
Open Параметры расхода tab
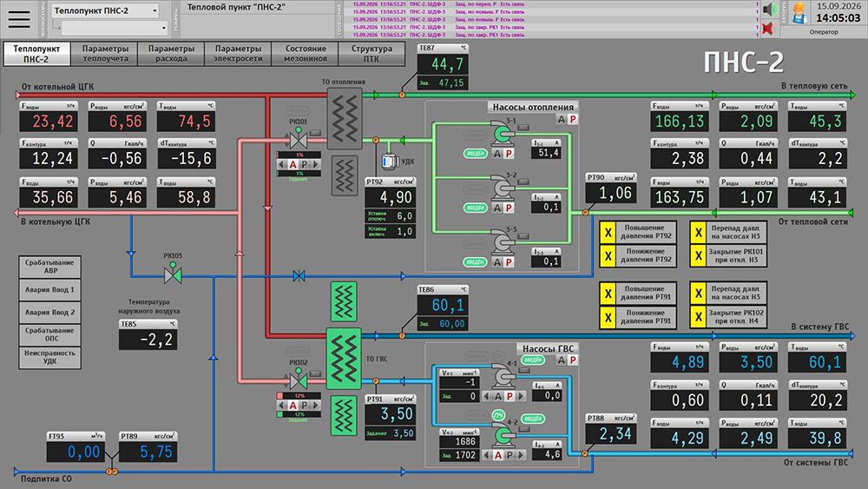tap(172, 54)
